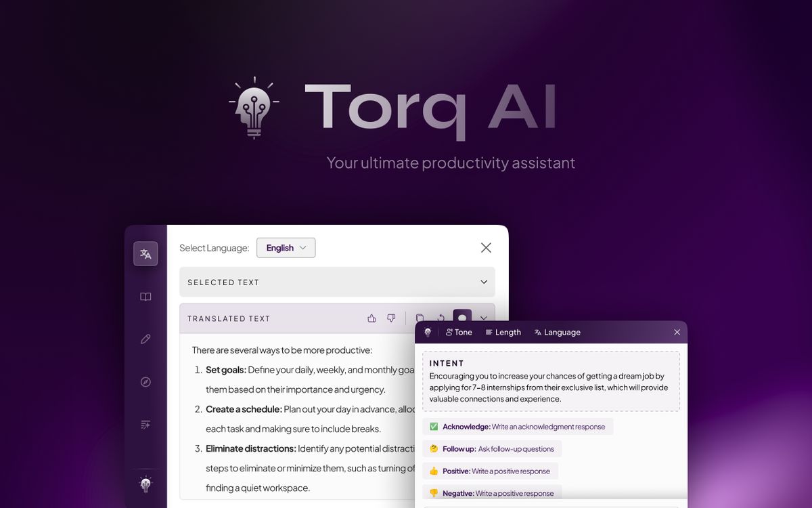
Task: Open the Compass discover icon in sidebar
Action: [x=145, y=381]
